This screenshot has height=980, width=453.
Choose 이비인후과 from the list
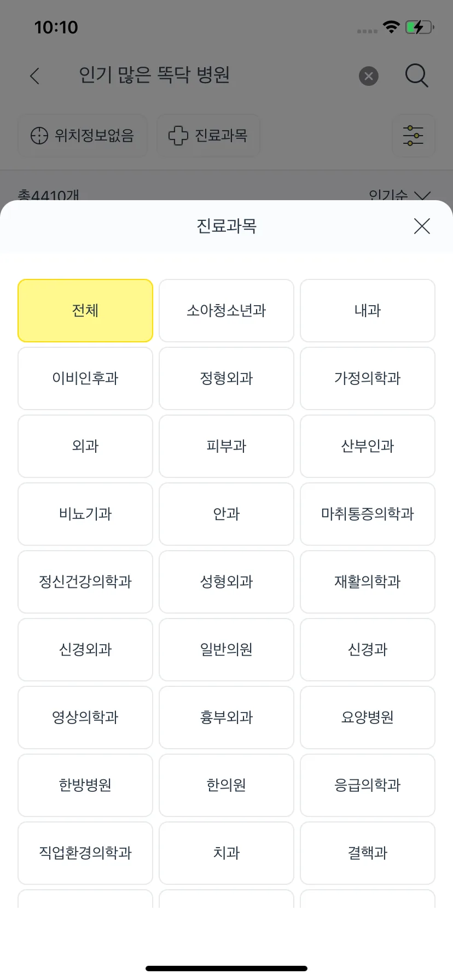coord(85,378)
